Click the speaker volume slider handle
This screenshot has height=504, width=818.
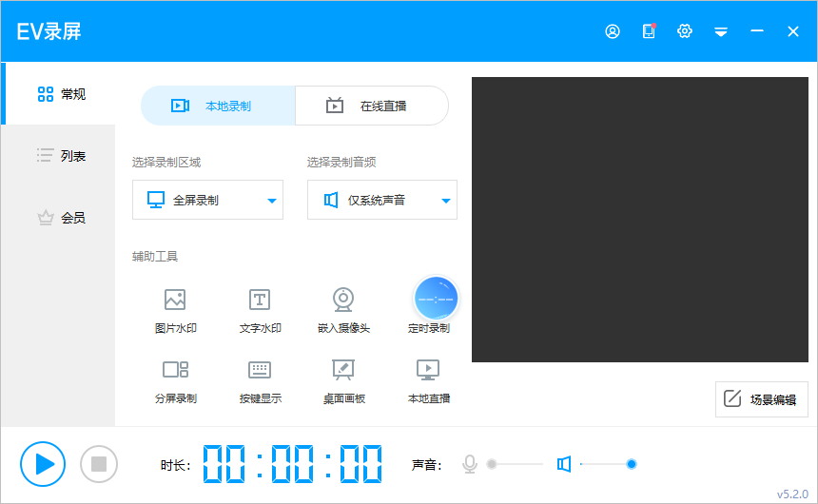(632, 464)
